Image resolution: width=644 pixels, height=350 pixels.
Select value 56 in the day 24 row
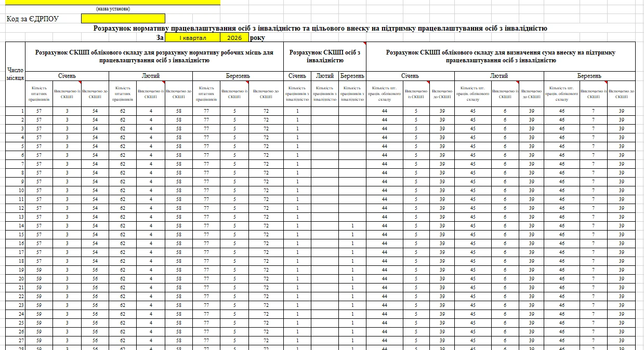coord(95,314)
